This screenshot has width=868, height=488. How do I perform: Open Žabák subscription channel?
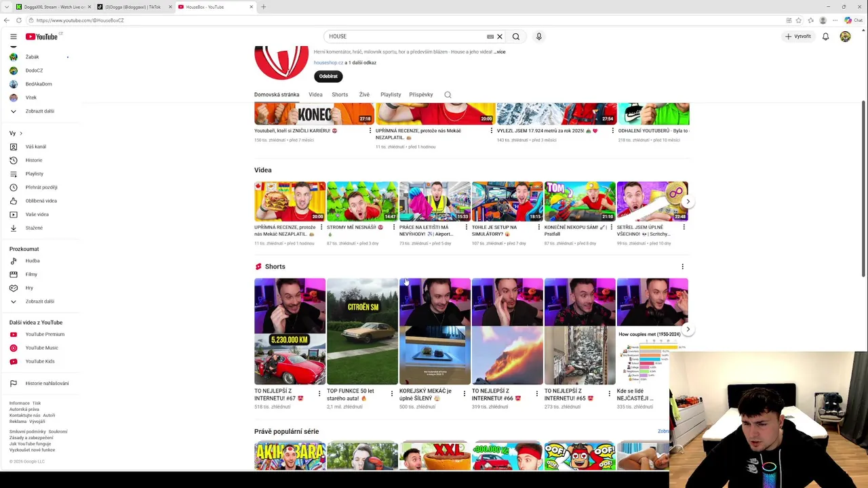(x=41, y=57)
